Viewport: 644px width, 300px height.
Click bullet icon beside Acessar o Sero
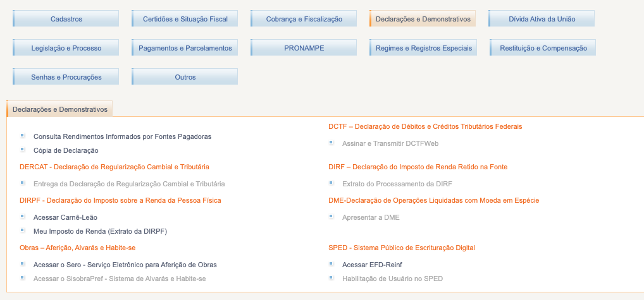(x=22, y=263)
